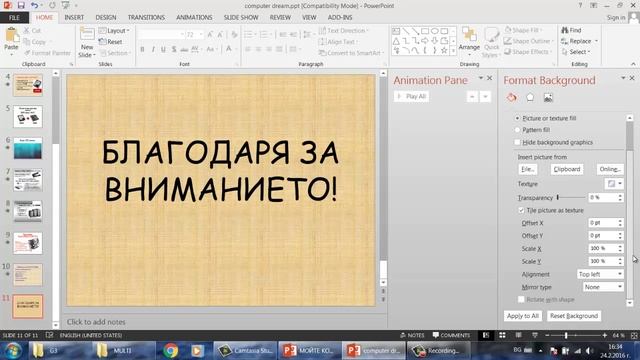
Task: Click Reset Background button
Action: (573, 316)
